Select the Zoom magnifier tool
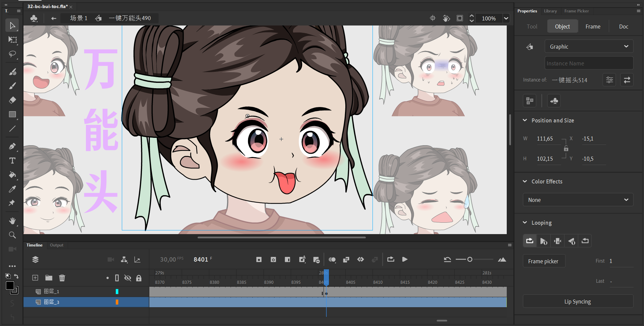The width and height of the screenshot is (644, 326). click(x=12, y=235)
